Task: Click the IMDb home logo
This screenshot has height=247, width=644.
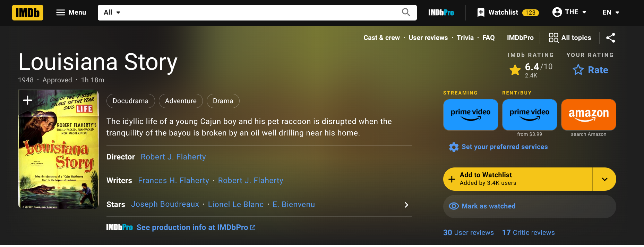Action: [28, 13]
